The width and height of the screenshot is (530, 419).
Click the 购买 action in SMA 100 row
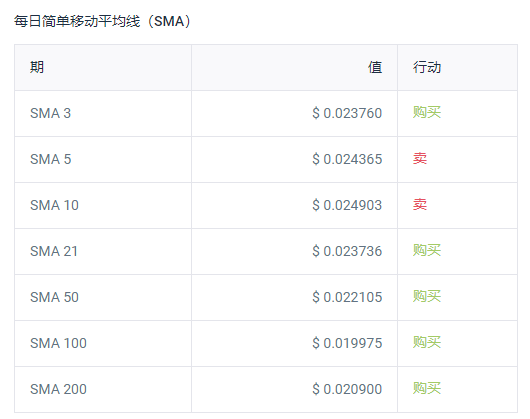[x=427, y=342]
